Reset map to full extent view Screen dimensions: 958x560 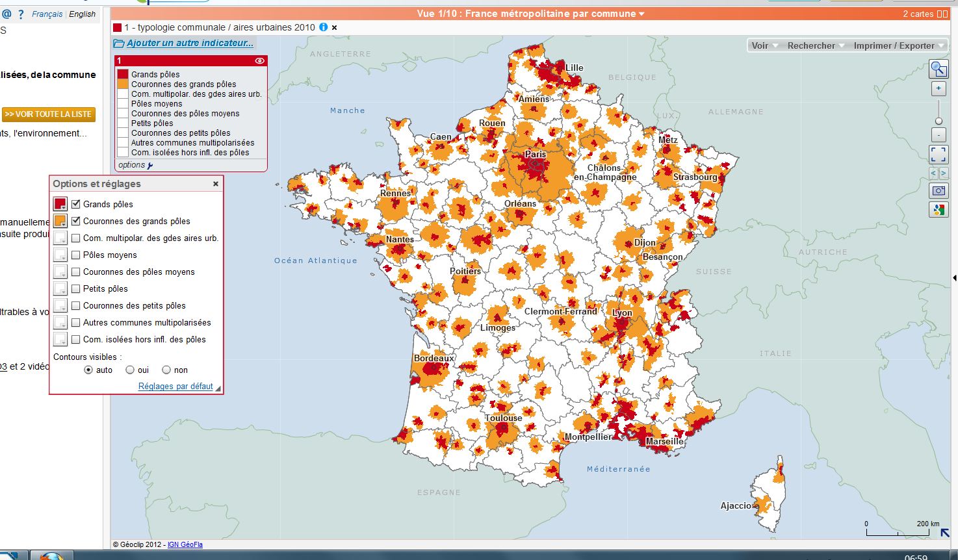[x=939, y=154]
